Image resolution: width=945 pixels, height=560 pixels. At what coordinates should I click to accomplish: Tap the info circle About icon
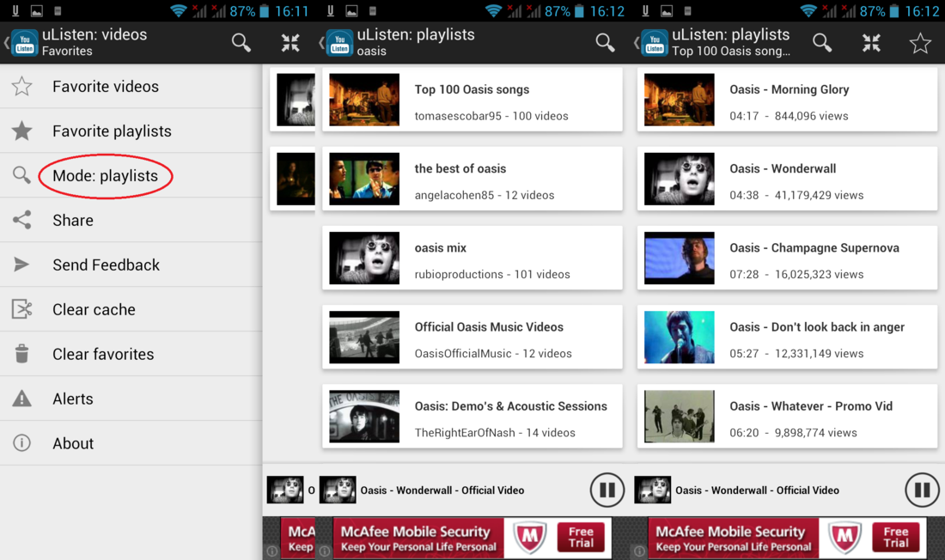[21, 443]
